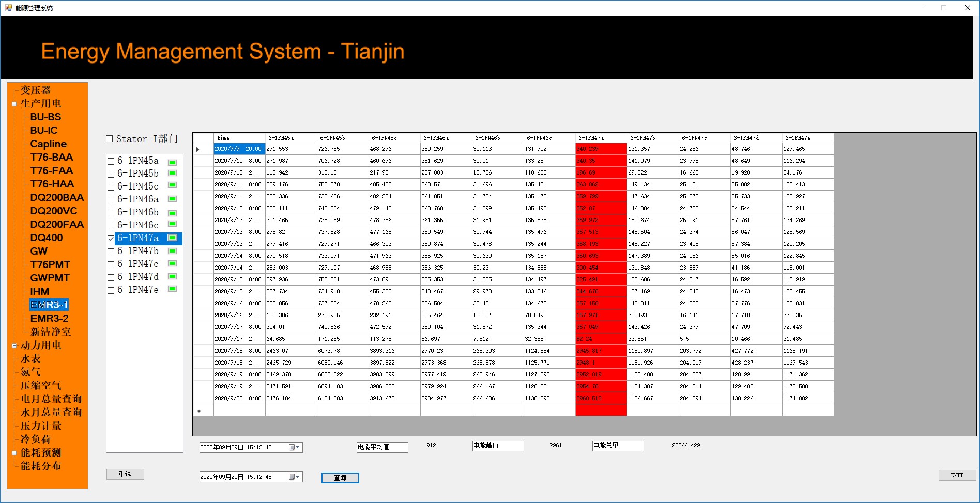Click the green indicator beside 6-1PN47c
The width and height of the screenshot is (980, 503).
pyautogui.click(x=173, y=263)
